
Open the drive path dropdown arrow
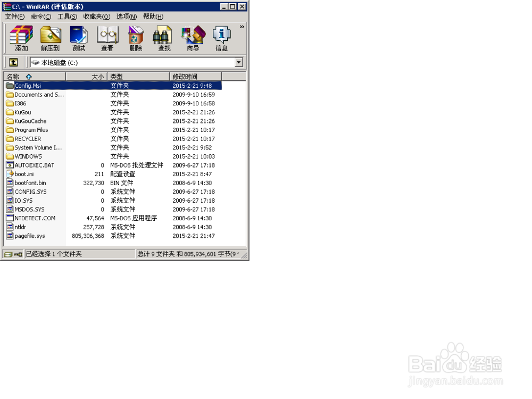point(239,62)
